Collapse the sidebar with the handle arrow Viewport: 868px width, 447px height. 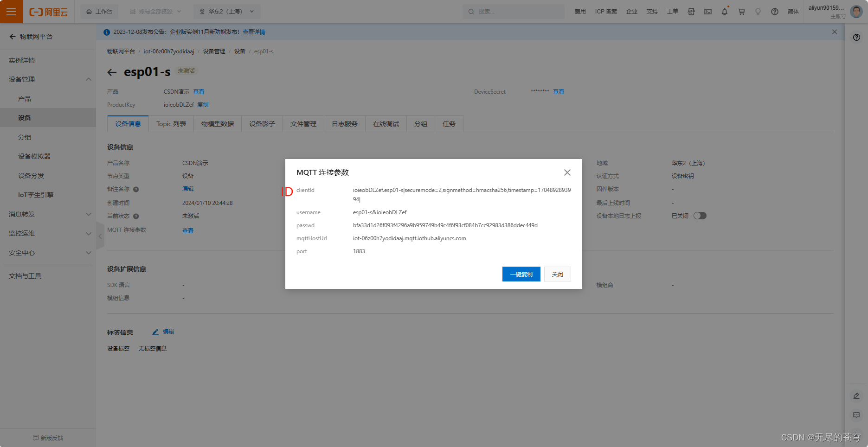(x=100, y=236)
